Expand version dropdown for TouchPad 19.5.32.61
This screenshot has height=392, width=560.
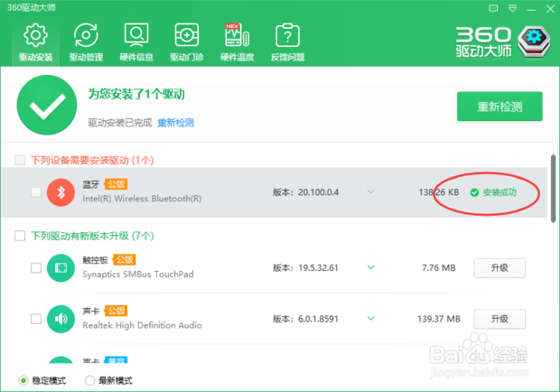point(371,267)
